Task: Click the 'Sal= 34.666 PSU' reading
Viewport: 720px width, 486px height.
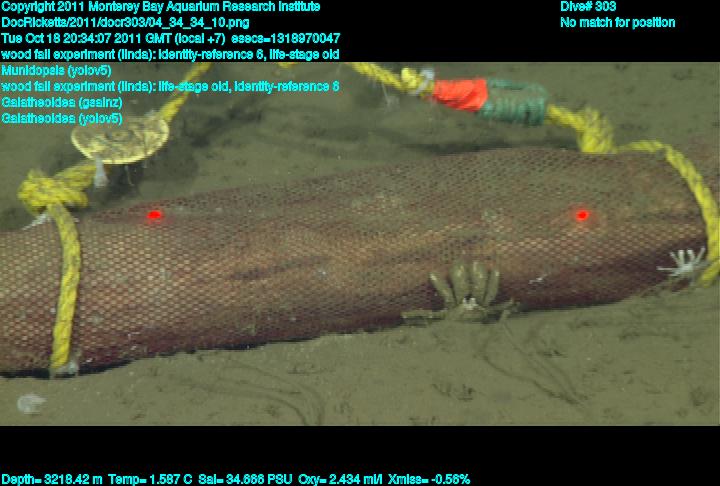Action: [245, 480]
